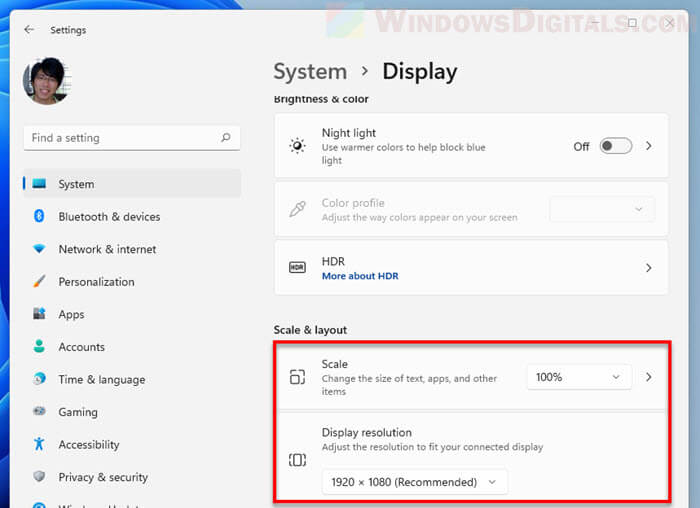
Task: Click the Time & language globe icon
Action: pyautogui.click(x=39, y=379)
